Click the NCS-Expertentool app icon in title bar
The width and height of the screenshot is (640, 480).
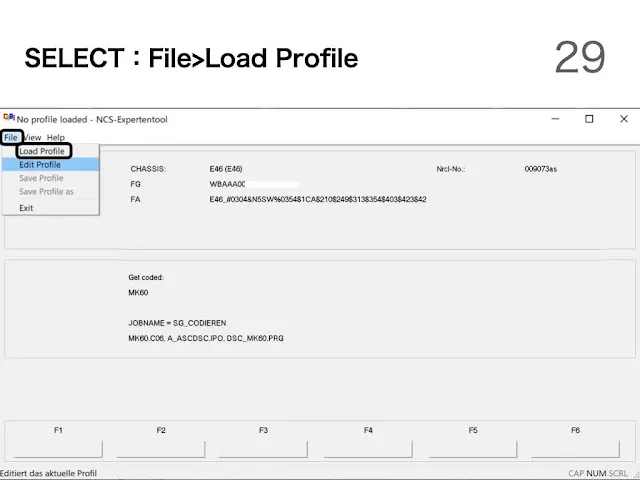tap(9, 118)
